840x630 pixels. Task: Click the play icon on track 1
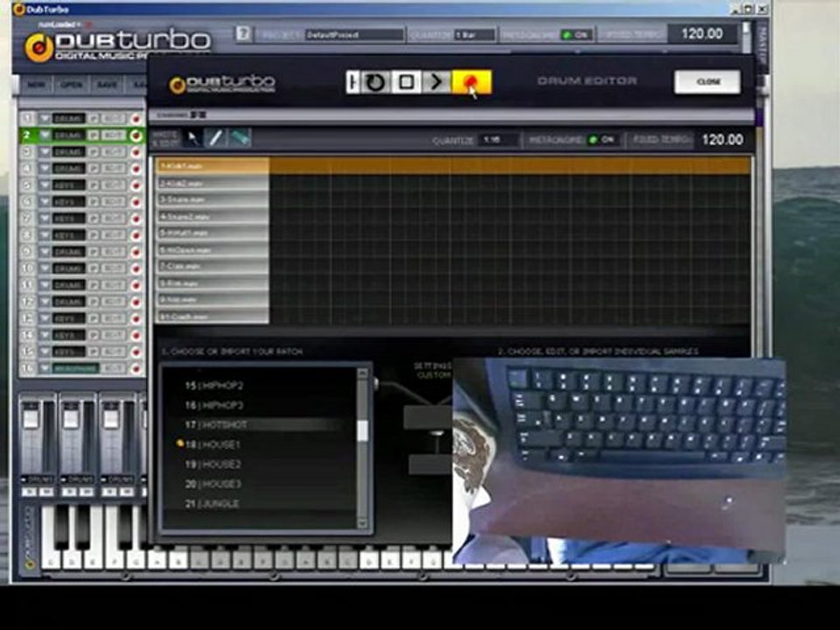point(94,118)
